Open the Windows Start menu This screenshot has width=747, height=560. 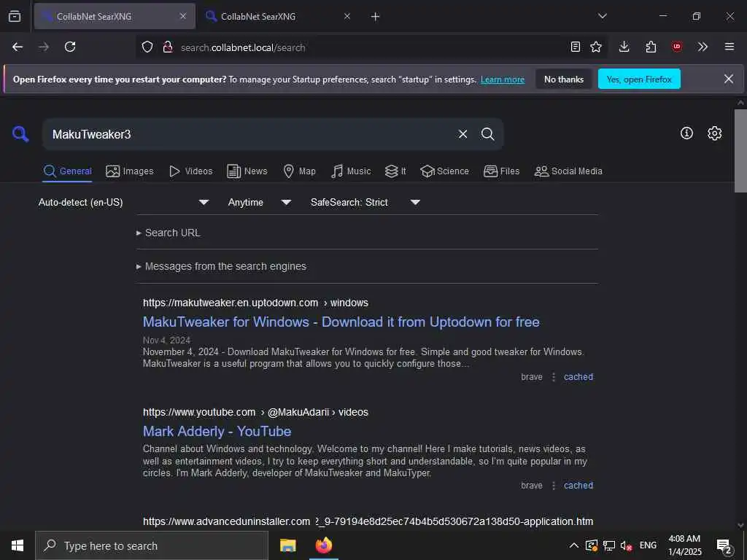click(x=18, y=545)
